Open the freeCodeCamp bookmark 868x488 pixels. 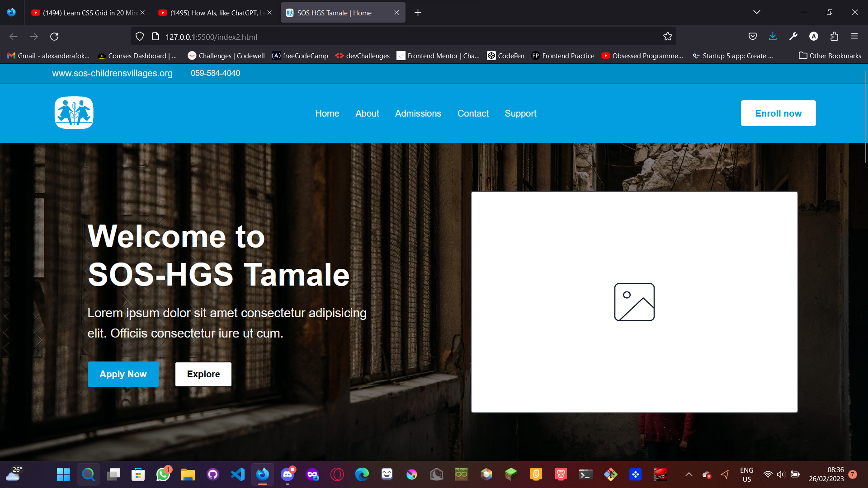300,56
